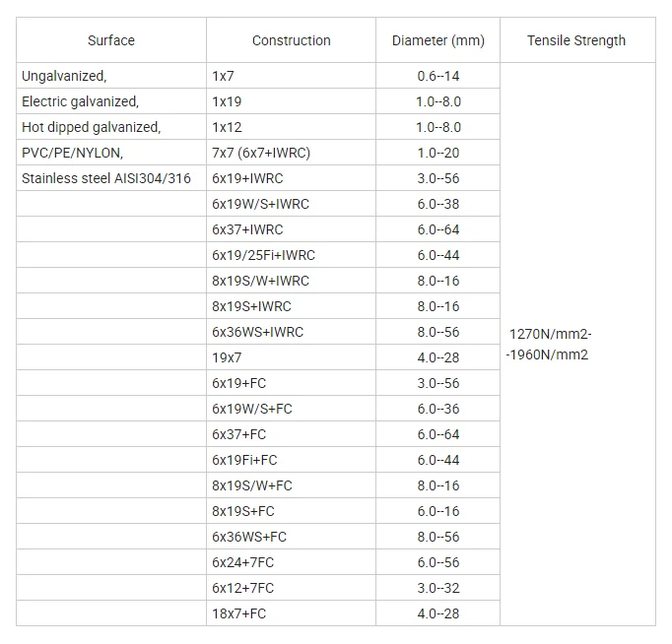
Task: Click the 0.6--14 diameter value
Action: (438, 76)
